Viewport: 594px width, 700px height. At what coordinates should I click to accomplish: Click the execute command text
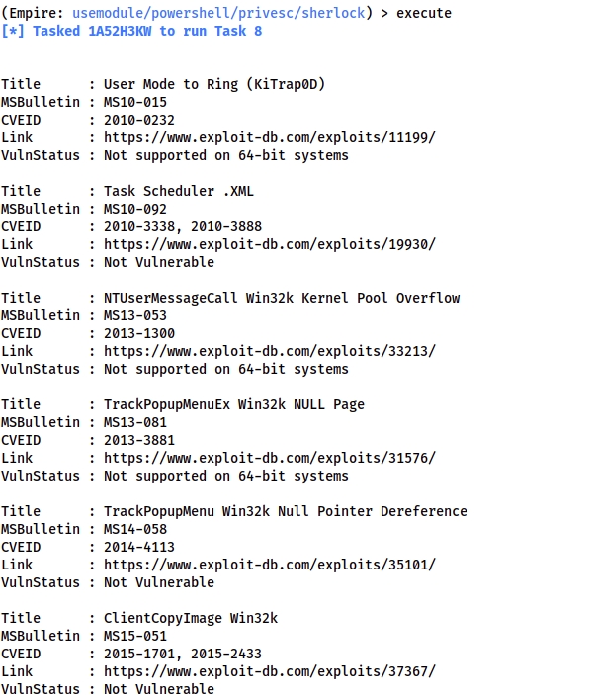(x=424, y=14)
